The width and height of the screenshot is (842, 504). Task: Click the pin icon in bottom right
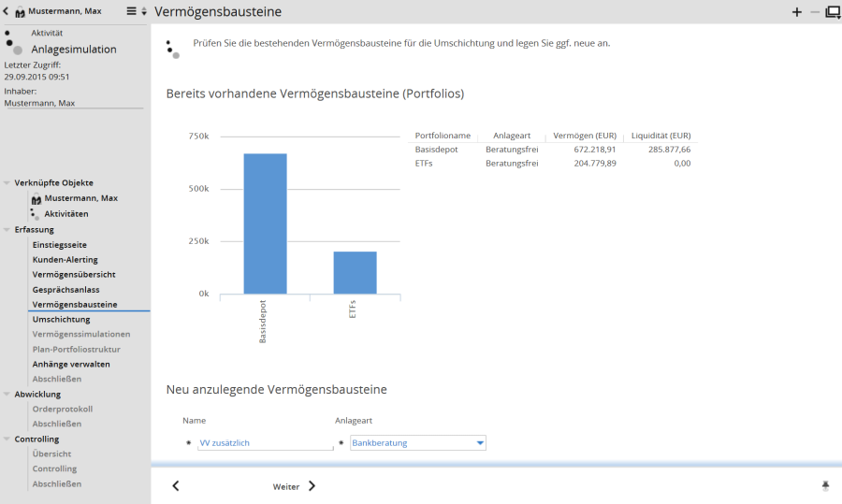coord(825,485)
